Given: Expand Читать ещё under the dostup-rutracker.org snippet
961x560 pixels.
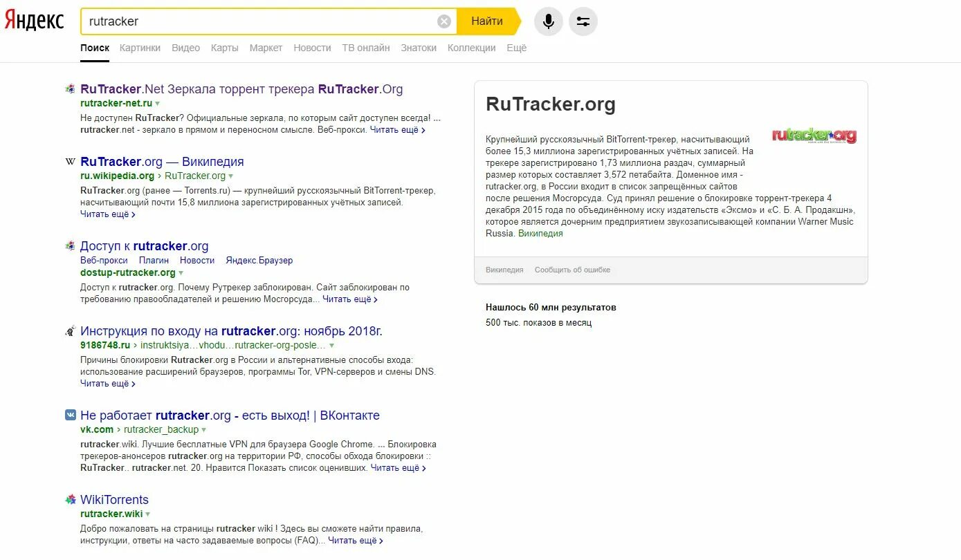Looking at the screenshot, I should [350, 299].
